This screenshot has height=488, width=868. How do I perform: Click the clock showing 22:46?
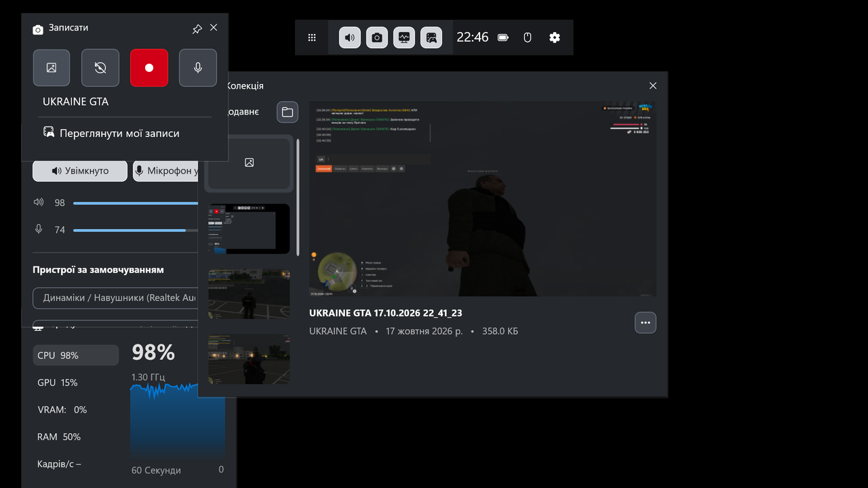coord(473,37)
